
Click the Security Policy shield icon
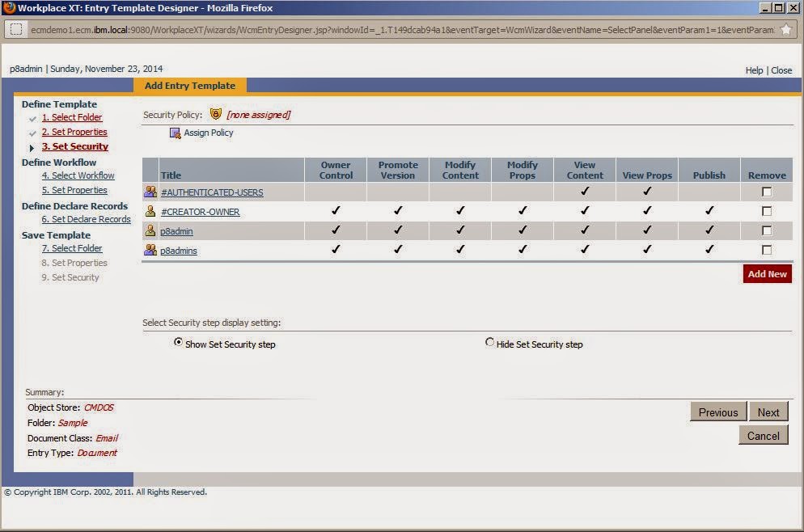217,114
